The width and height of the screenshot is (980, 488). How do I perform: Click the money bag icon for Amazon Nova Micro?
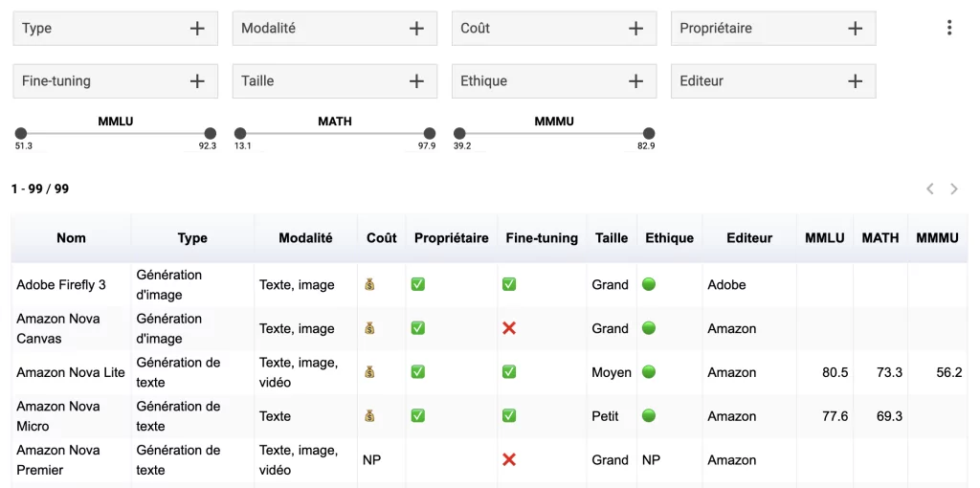(x=369, y=415)
